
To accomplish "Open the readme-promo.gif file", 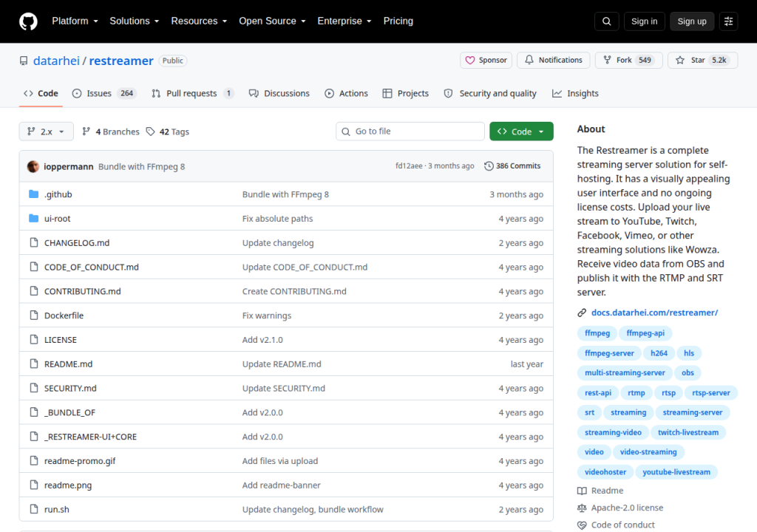I will pos(80,461).
